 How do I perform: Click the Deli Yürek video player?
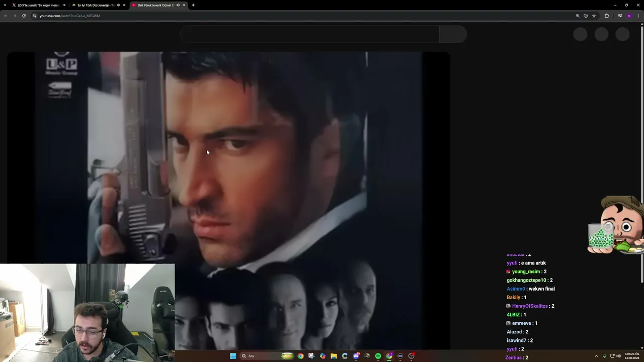[x=228, y=200]
